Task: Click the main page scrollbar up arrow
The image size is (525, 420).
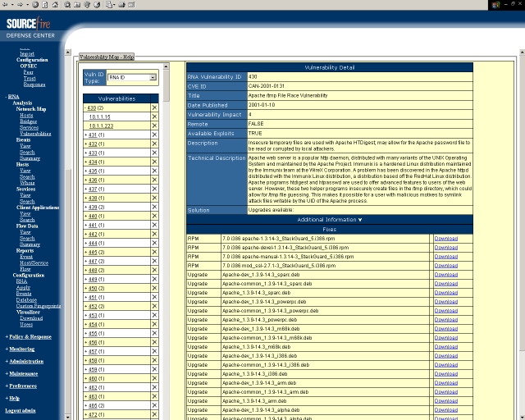Action: point(522,52)
